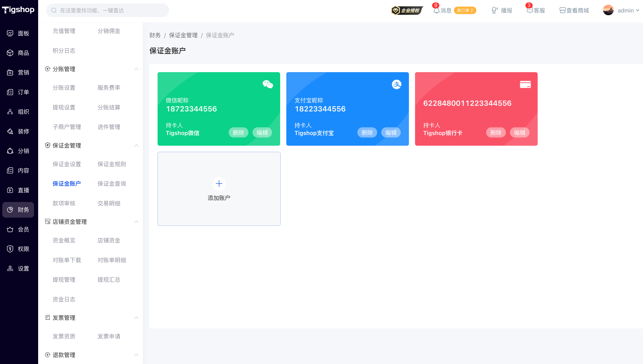Open 提现汇总 menu item
This screenshot has width=643, height=364.
[109, 280]
